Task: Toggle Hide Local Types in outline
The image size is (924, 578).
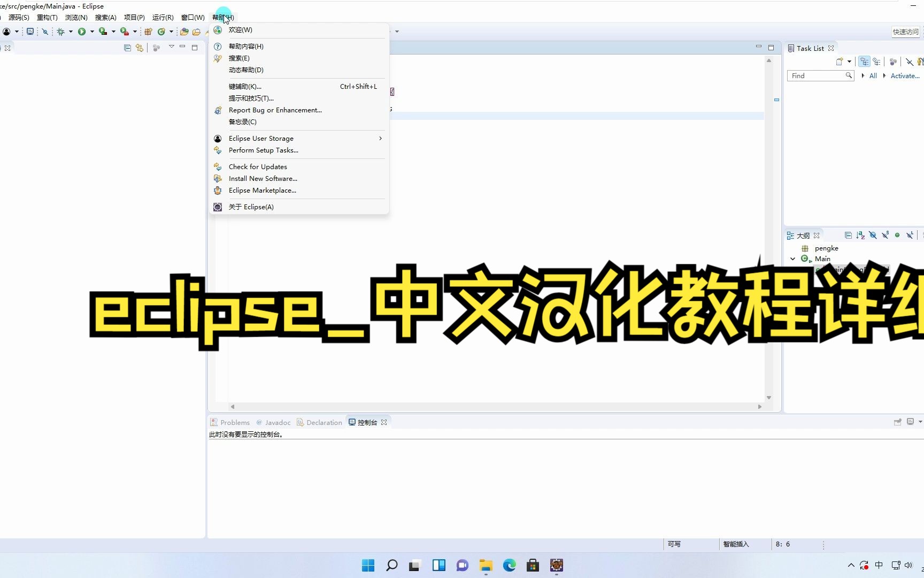Action: click(x=910, y=235)
